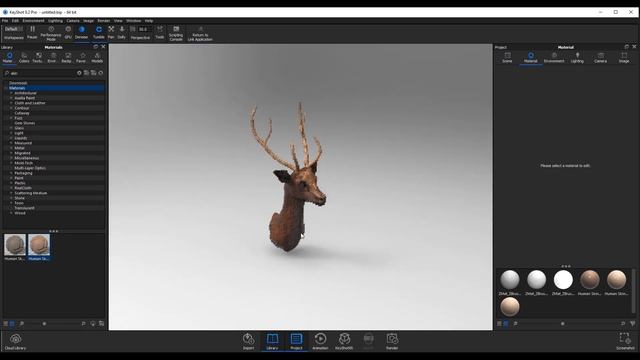
Task: Open the Cloud Library
Action: coord(16,342)
